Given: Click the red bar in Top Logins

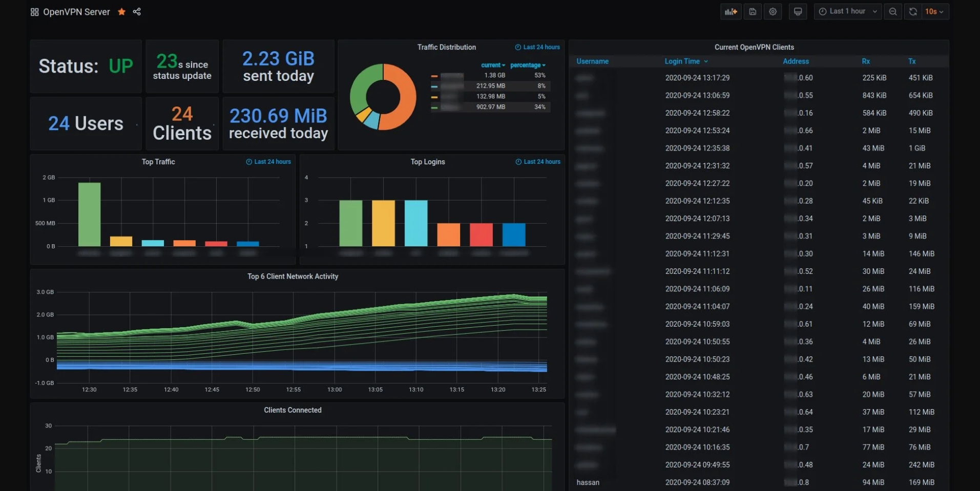Looking at the screenshot, I should pyautogui.click(x=481, y=234).
